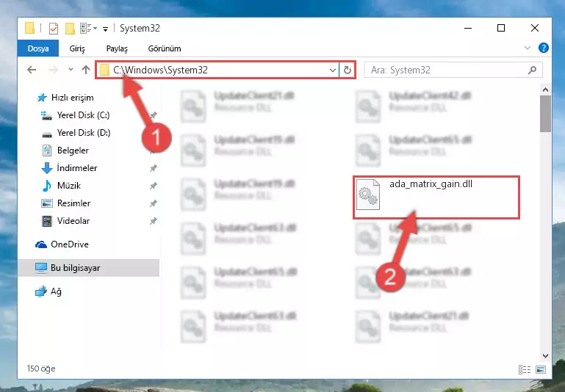The width and height of the screenshot is (565, 392).
Task: Click the New folder quick access icon
Action: point(70,28)
